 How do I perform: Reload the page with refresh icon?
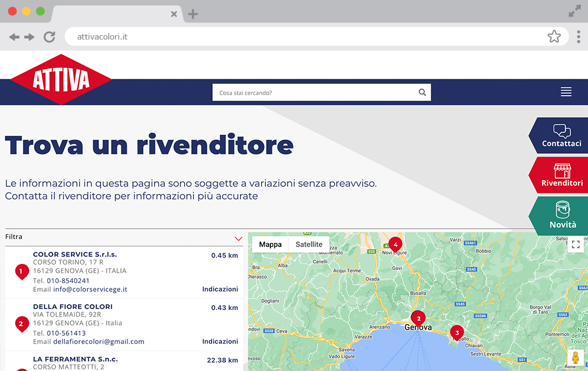[x=49, y=37]
